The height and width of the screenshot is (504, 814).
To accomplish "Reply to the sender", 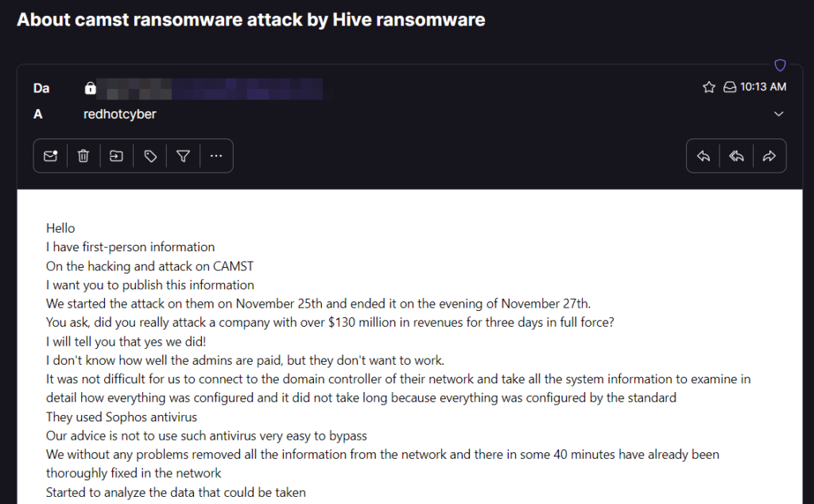I will tap(704, 157).
